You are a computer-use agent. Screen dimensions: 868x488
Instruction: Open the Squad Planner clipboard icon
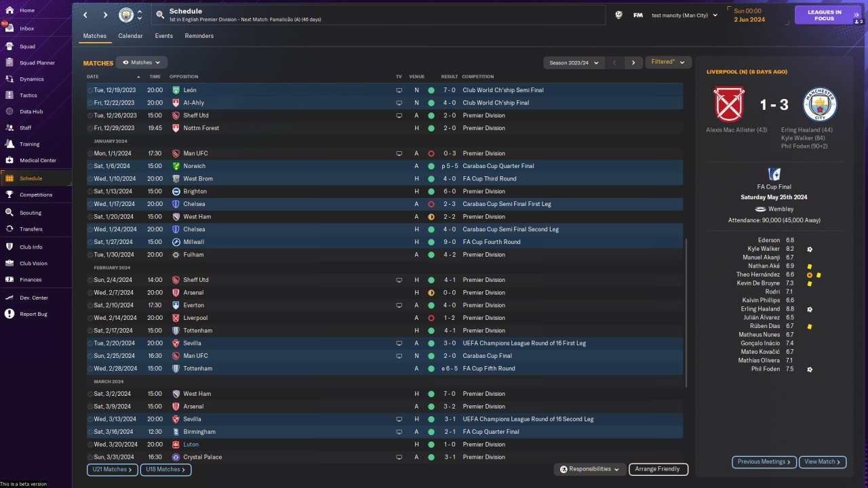click(9, 62)
